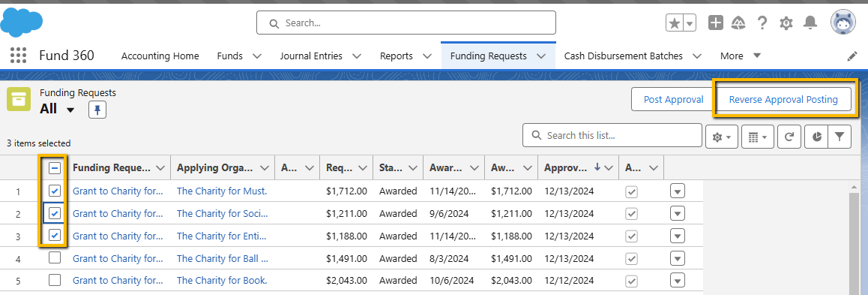Screen dimensions: 868x295
Task: Open row actions menu for $1,211.00 request
Action: [x=678, y=213]
